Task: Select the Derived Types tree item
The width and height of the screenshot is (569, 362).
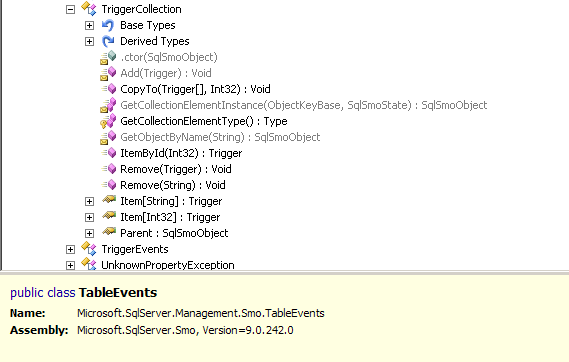Action: pyautogui.click(x=155, y=41)
